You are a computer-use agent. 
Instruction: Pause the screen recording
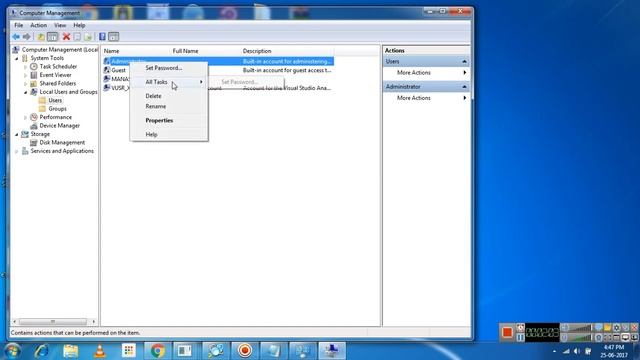[520, 338]
